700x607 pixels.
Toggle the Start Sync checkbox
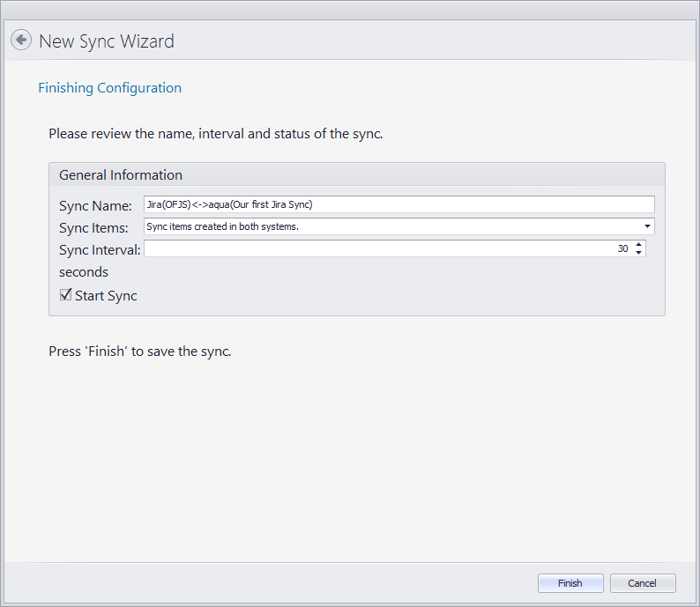[65, 295]
